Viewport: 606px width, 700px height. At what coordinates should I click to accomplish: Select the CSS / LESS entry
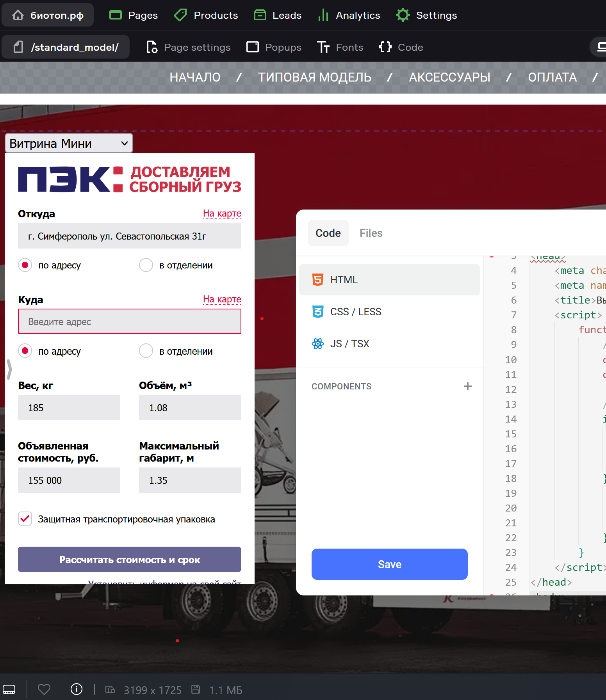(x=389, y=312)
